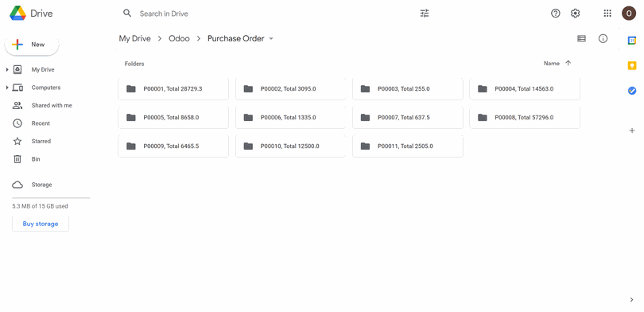
Task: Click the Starred star icon
Action: click(17, 141)
